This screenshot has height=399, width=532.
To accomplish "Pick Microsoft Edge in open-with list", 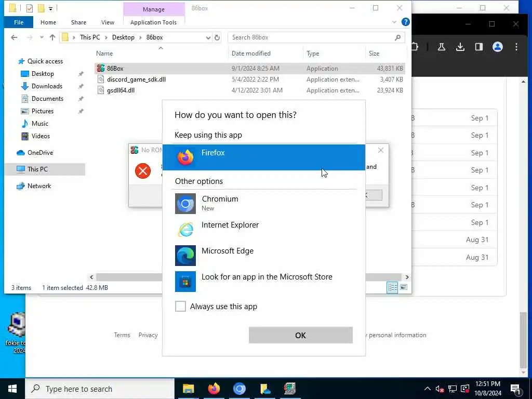I will [263, 255].
